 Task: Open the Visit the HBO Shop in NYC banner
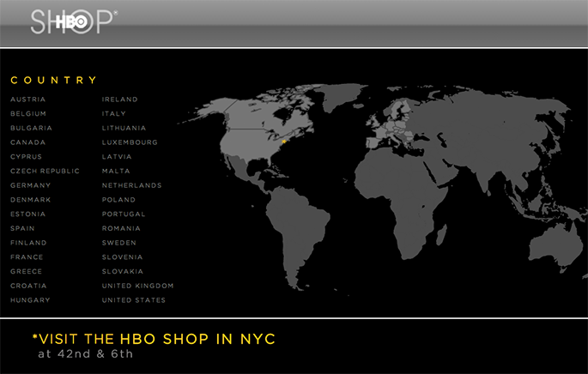[x=153, y=339]
